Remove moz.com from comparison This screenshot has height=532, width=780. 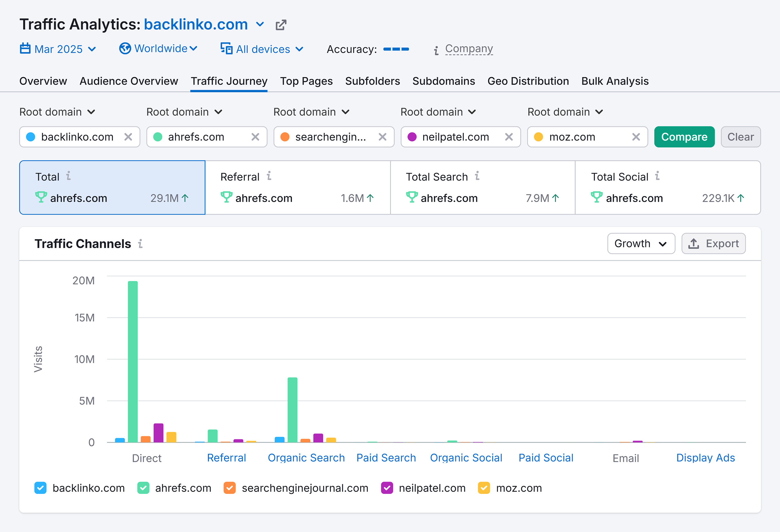[x=636, y=137]
